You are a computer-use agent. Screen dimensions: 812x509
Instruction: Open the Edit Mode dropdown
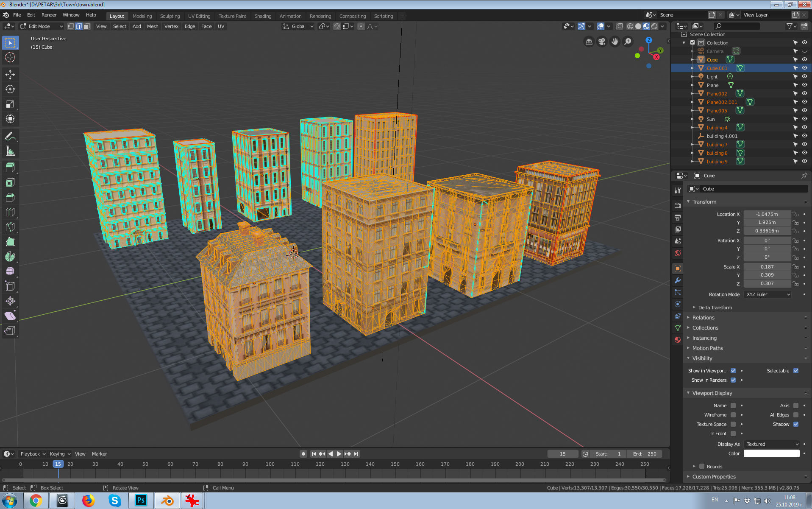42,26
